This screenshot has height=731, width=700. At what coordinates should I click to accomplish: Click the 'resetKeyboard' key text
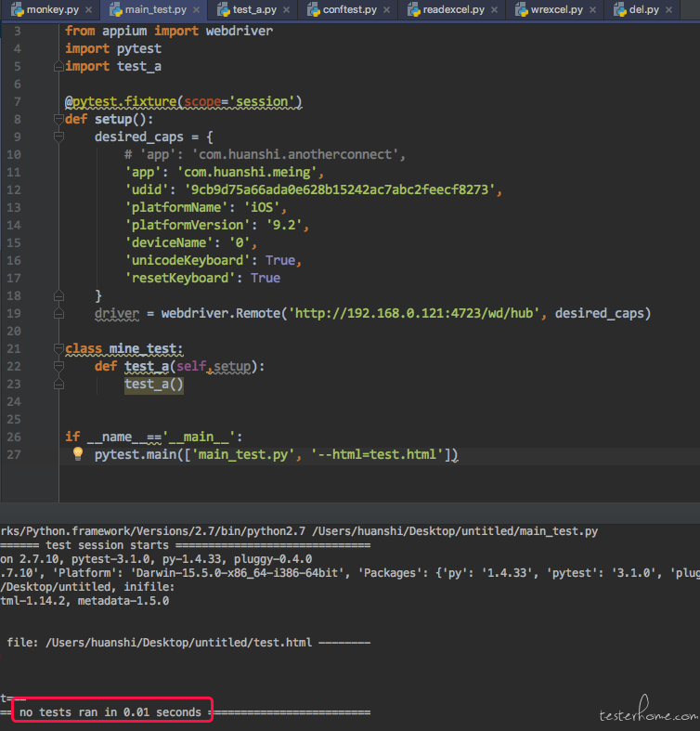coord(180,279)
